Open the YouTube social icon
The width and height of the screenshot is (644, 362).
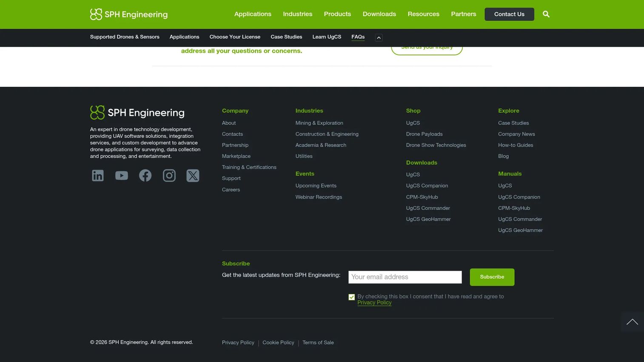coord(122,176)
